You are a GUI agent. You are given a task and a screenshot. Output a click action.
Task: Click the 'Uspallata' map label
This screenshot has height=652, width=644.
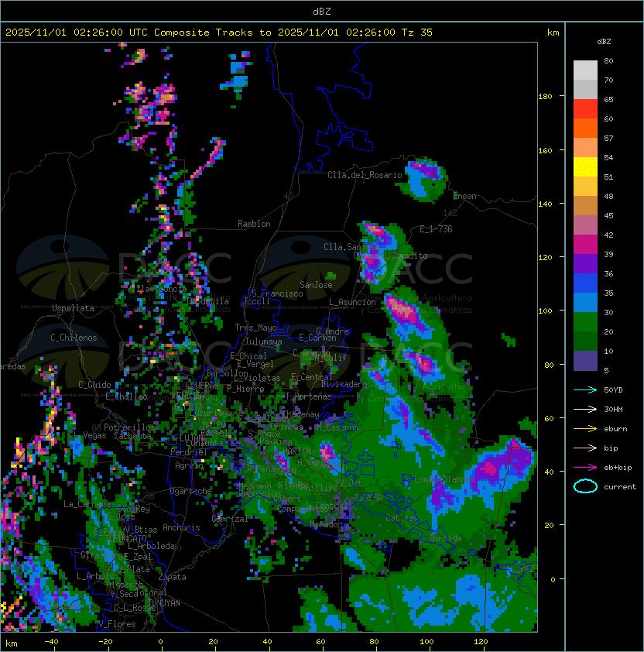73,308
